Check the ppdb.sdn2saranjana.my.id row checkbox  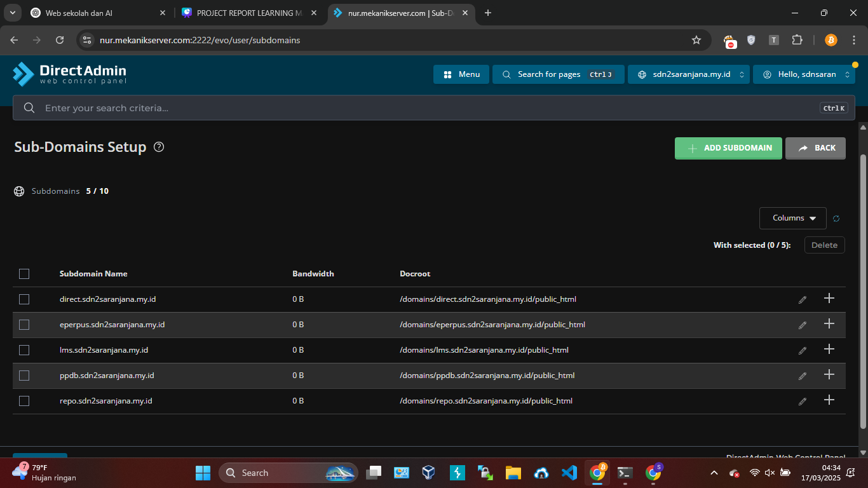point(24,376)
